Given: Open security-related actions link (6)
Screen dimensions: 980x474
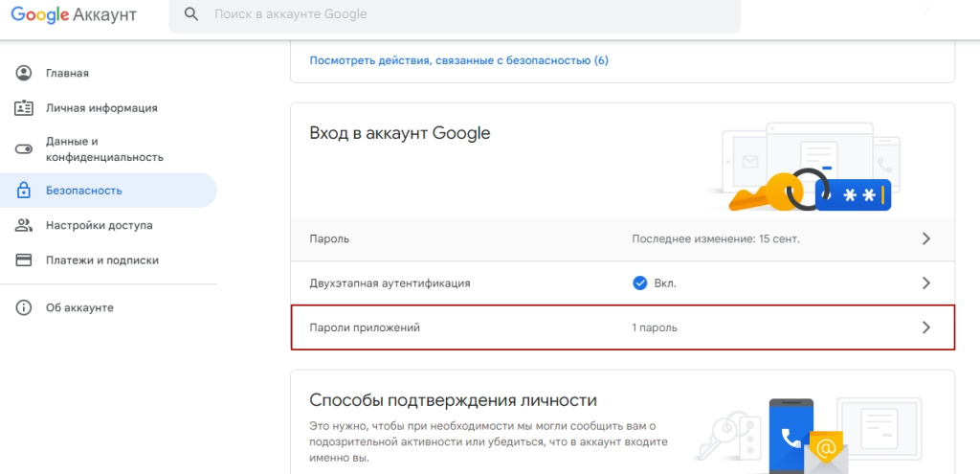Looking at the screenshot, I should 459,60.
